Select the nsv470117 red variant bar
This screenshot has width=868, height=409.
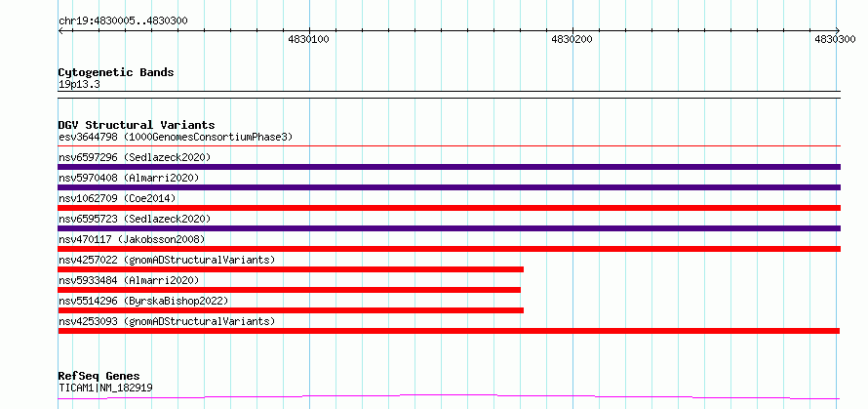450,249
